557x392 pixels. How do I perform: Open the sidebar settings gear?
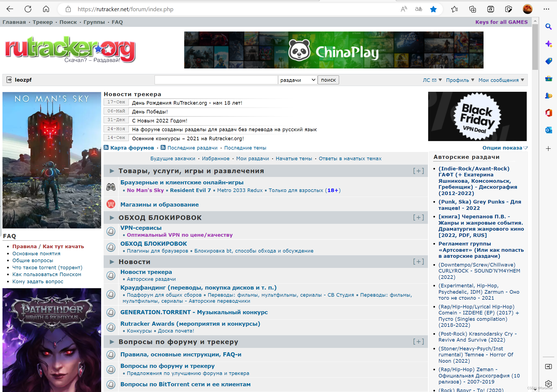pos(549,384)
